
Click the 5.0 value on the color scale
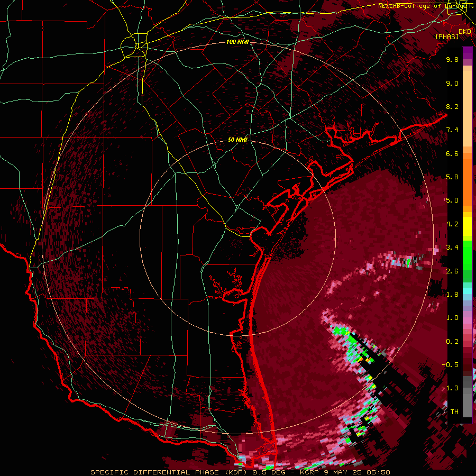point(452,200)
